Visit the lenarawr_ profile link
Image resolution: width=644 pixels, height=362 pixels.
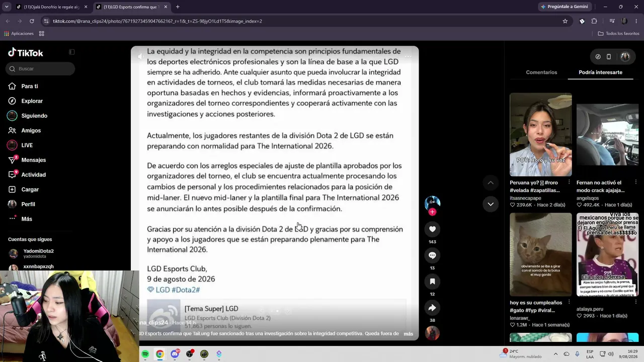[x=520, y=318]
